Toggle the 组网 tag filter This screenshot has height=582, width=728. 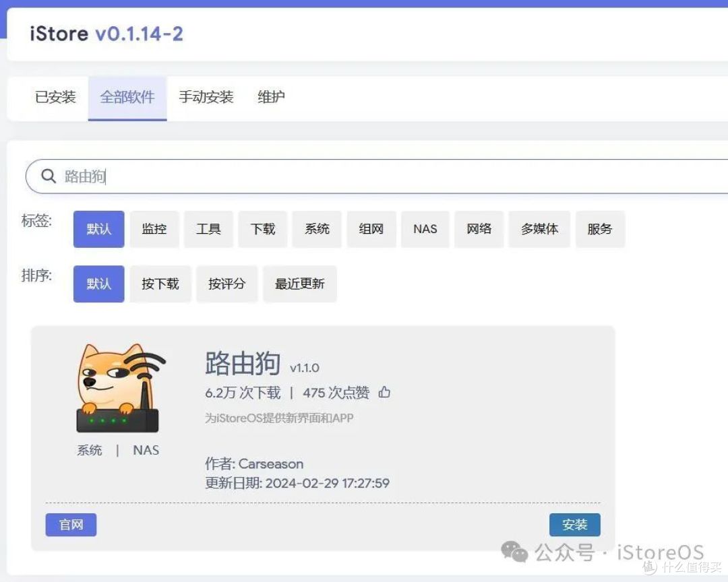coord(371,229)
